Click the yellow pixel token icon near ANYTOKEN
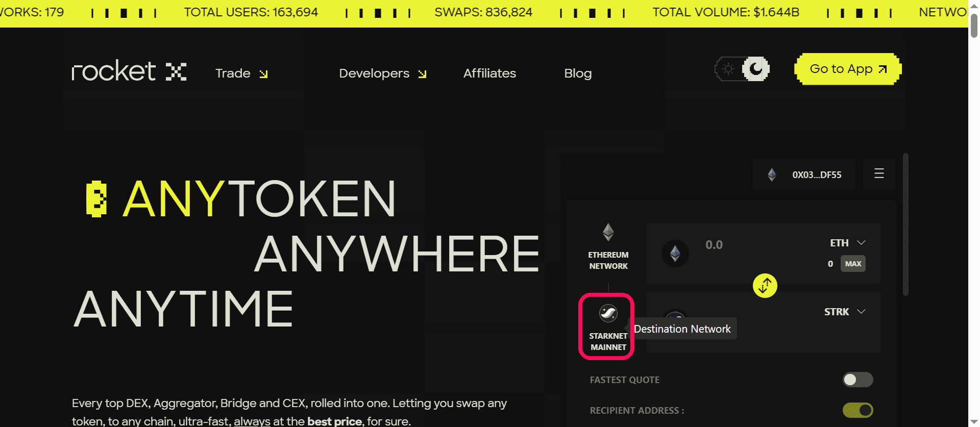This screenshot has height=427, width=980. click(x=96, y=199)
